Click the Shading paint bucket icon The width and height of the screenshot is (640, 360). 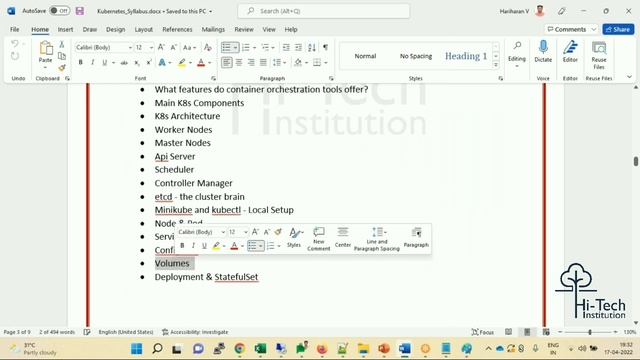298,62
